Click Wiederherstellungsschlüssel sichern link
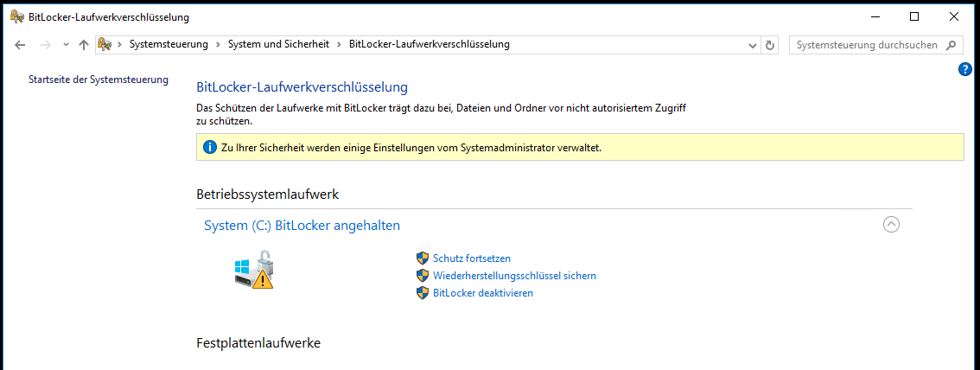Viewport: 980px width, 370px height. pos(514,276)
